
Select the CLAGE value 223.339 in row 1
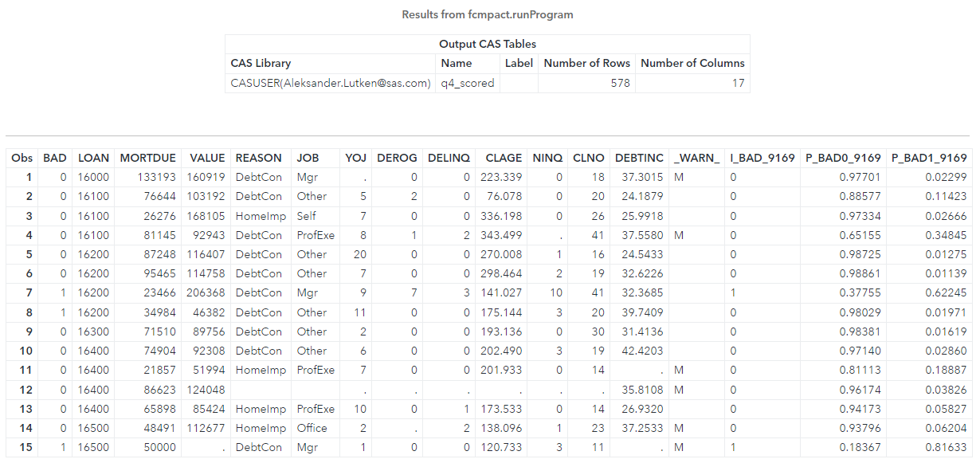(x=503, y=177)
